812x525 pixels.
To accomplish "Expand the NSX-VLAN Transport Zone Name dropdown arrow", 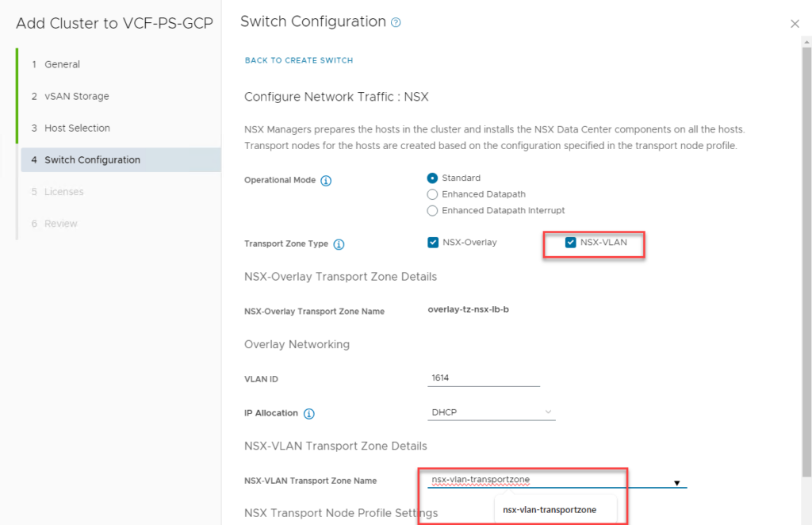I will coord(676,482).
